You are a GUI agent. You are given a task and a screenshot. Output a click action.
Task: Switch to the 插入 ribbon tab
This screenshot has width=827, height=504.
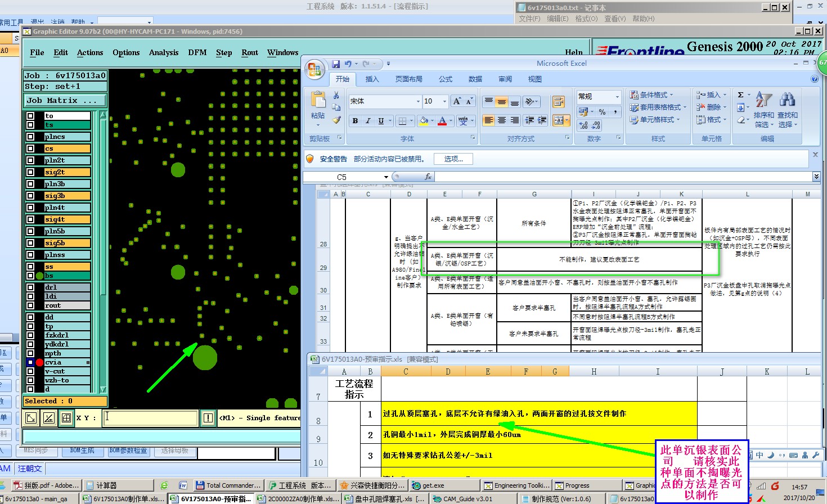372,79
